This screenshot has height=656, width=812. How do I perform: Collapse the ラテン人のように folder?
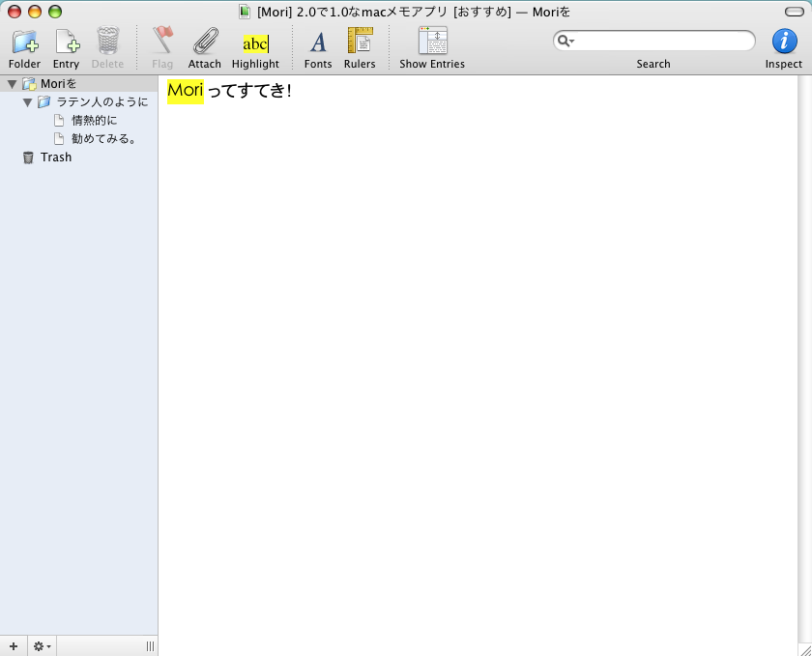click(28, 102)
